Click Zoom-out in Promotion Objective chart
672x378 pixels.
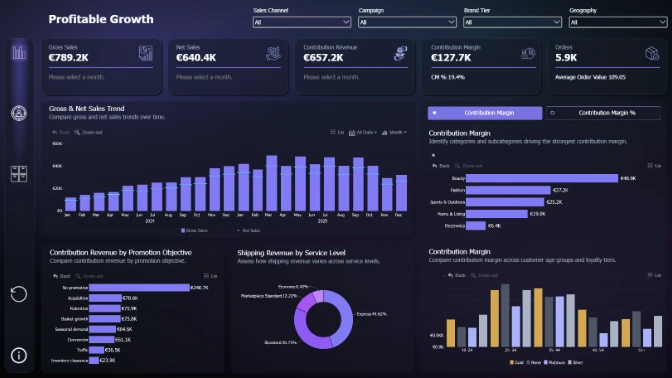pos(89,276)
